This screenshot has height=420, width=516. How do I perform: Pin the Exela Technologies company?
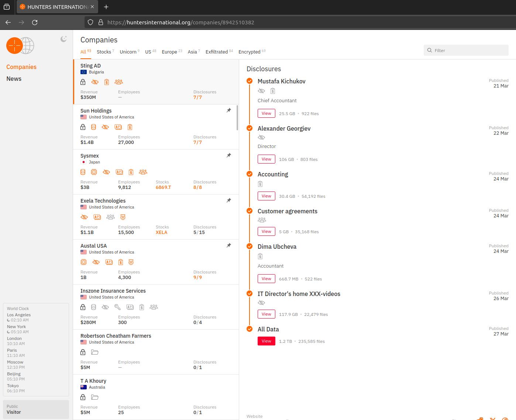click(229, 200)
